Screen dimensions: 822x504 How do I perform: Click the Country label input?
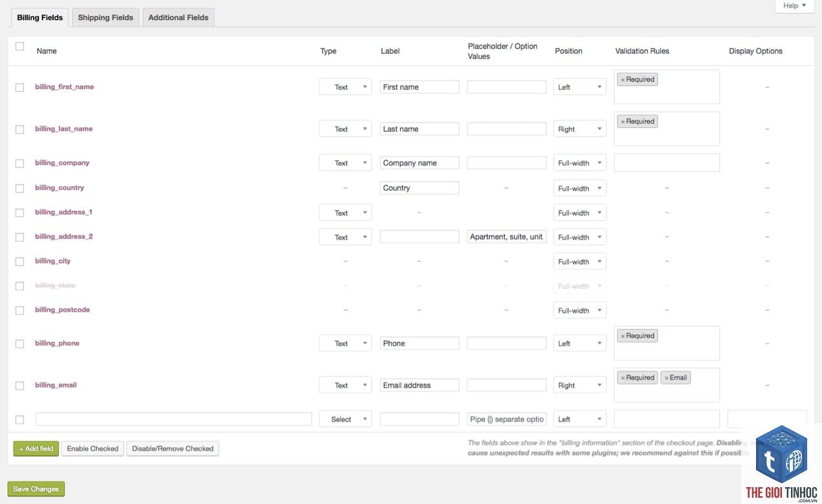[x=419, y=187]
